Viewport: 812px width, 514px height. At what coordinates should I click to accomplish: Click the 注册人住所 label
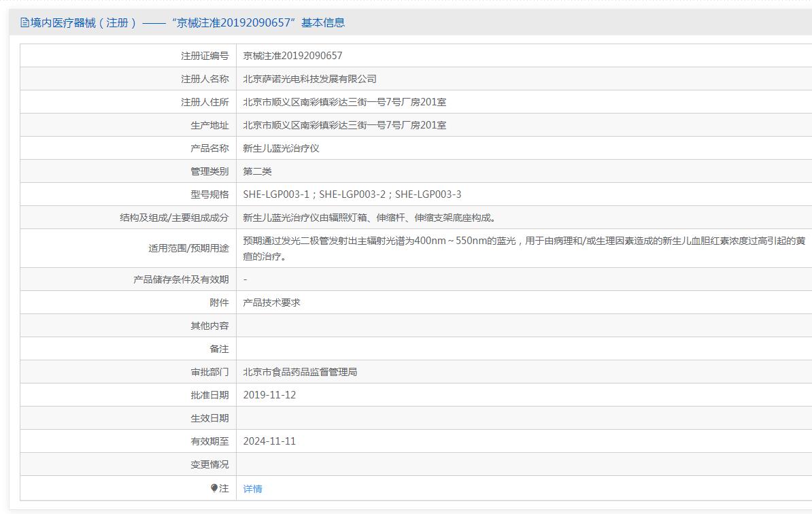205,102
